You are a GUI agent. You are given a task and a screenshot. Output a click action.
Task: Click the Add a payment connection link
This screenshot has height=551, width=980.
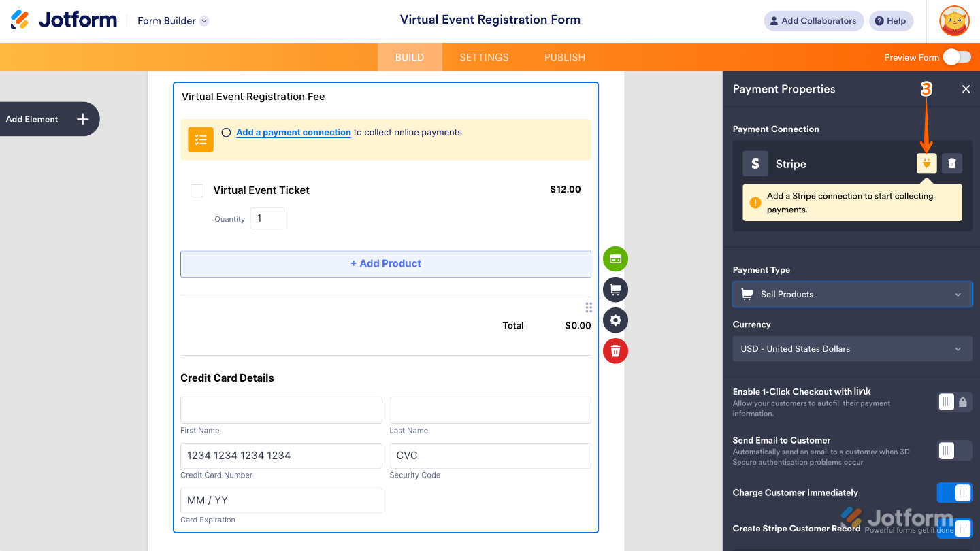[293, 132]
